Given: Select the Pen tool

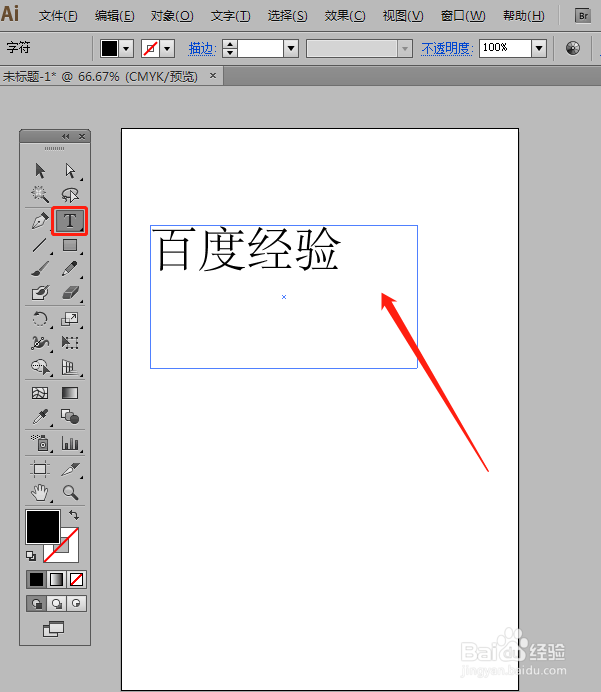Looking at the screenshot, I should 40,221.
